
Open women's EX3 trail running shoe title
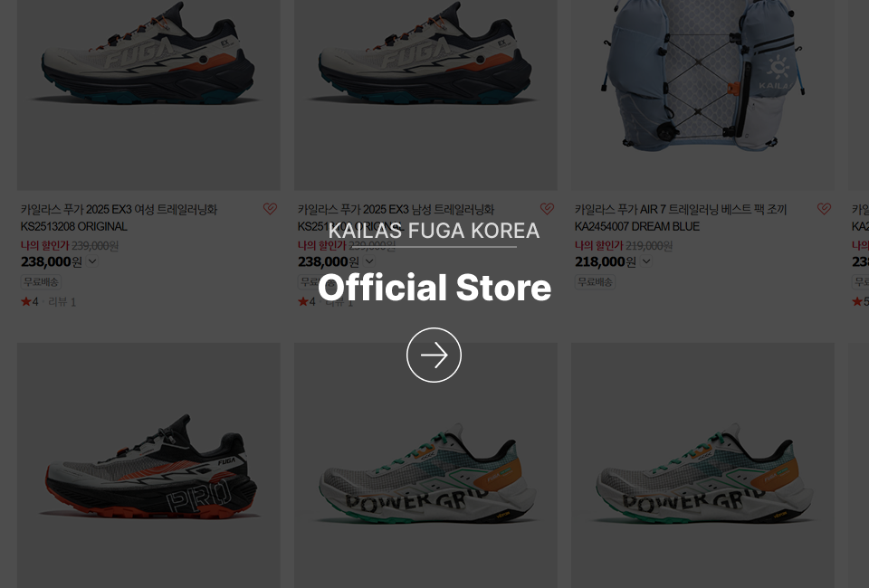tap(119, 218)
